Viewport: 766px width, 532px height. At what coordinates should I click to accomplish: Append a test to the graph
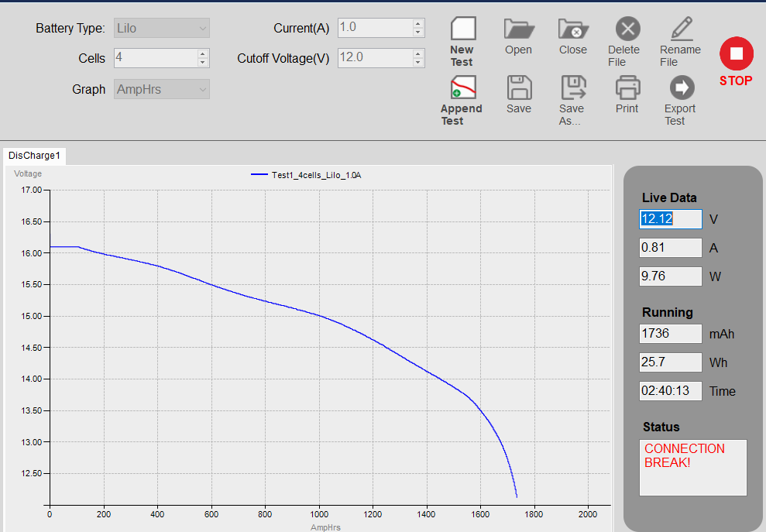coord(462,88)
